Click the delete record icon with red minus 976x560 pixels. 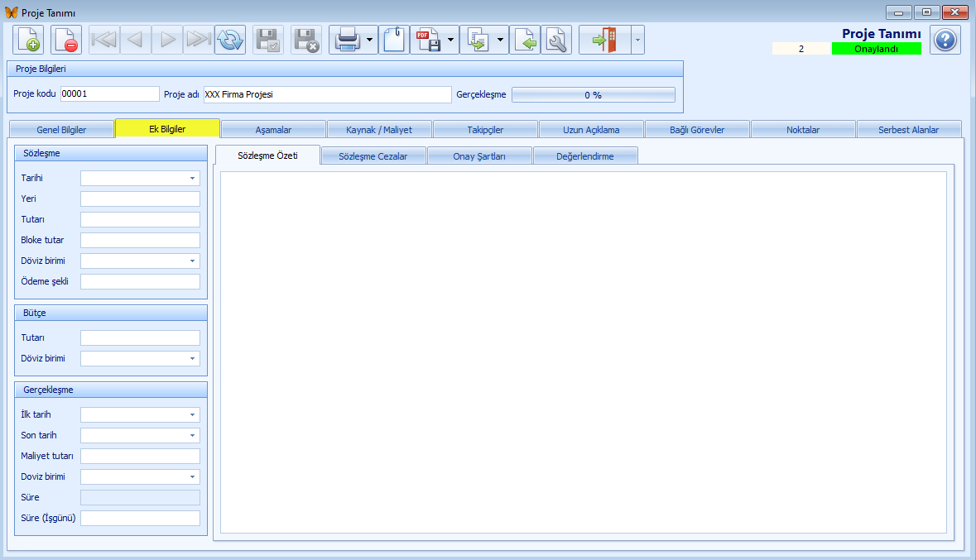click(x=66, y=40)
